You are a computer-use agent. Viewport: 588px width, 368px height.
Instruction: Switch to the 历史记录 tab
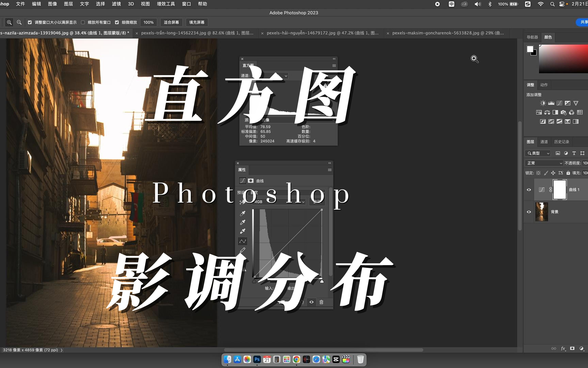coord(561,142)
